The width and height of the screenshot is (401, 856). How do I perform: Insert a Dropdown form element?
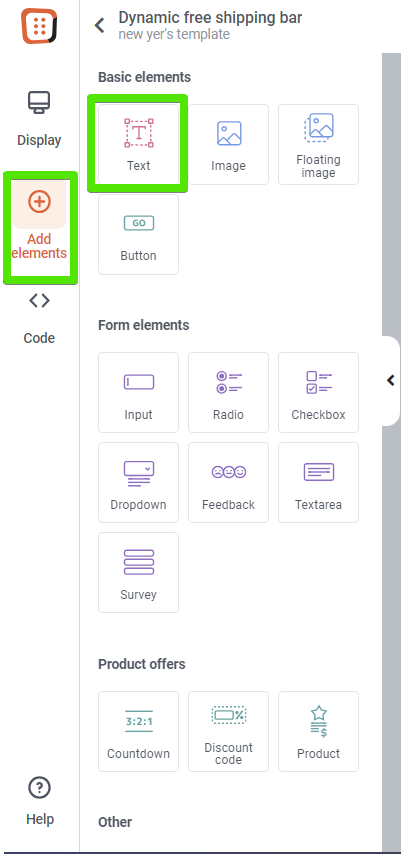tap(139, 483)
